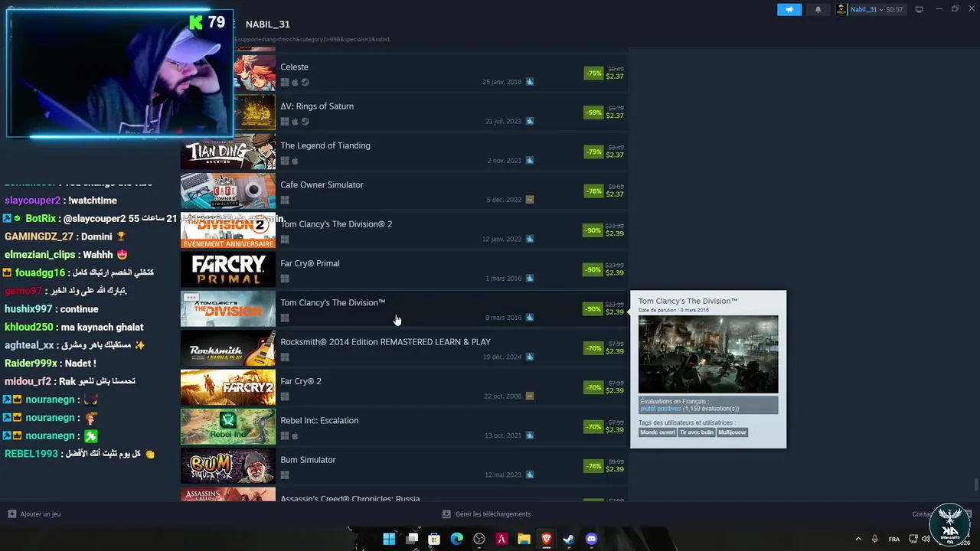Image resolution: width=980 pixels, height=551 pixels.
Task: Click the Ajouter un jeu plus icon
Action: pos(12,514)
